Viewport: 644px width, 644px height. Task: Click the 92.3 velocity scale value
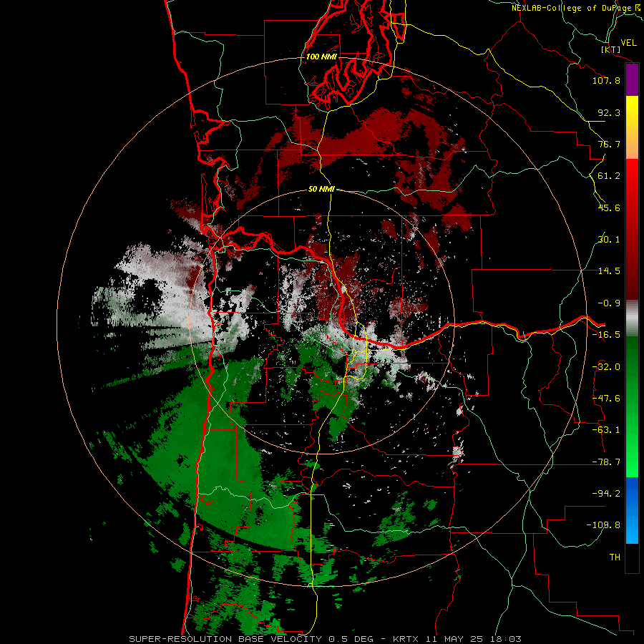click(x=609, y=112)
